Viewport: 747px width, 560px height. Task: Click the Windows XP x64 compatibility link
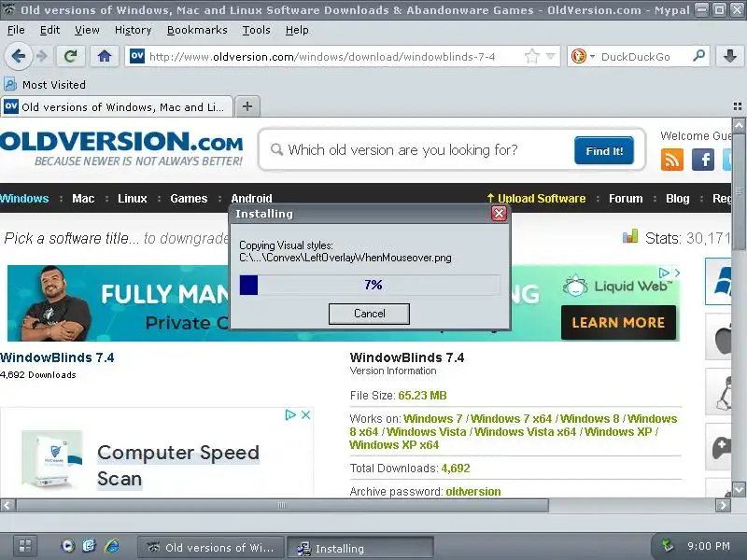tap(394, 445)
